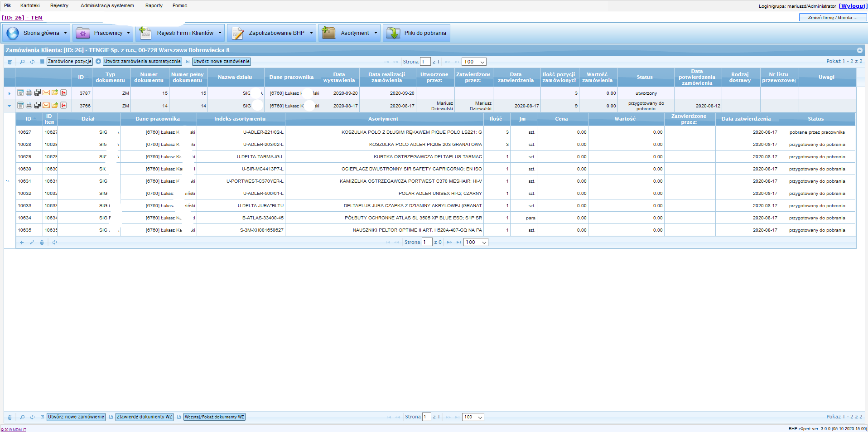Collapse panel with round header icon

860,50
